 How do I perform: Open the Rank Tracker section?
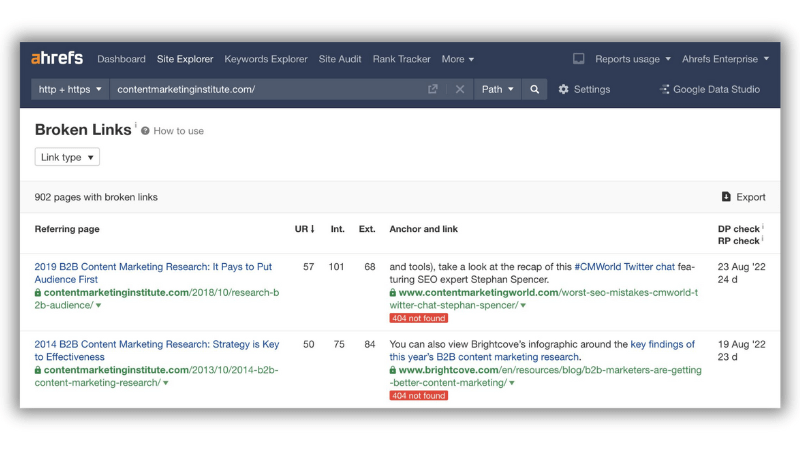pyautogui.click(x=402, y=59)
